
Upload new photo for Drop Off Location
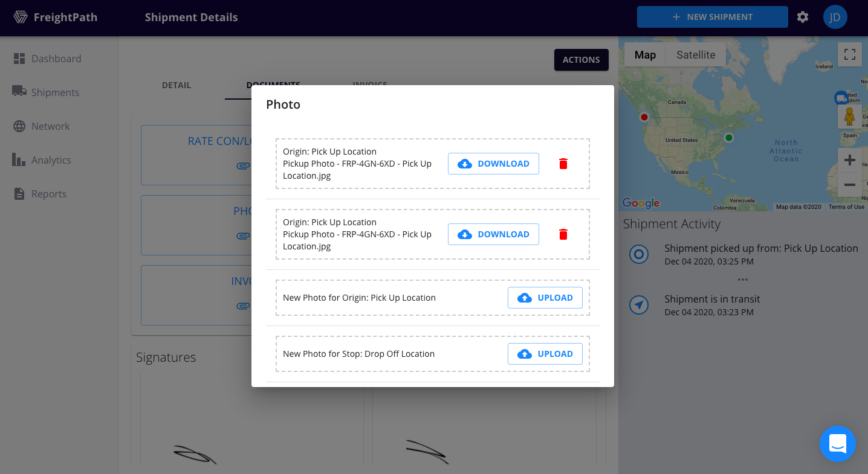coord(545,354)
